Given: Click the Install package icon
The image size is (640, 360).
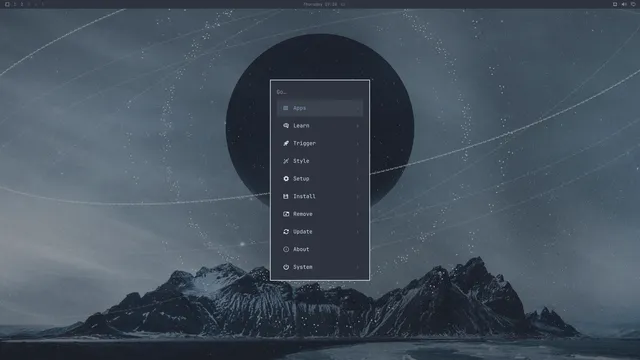Looking at the screenshot, I should [x=286, y=196].
